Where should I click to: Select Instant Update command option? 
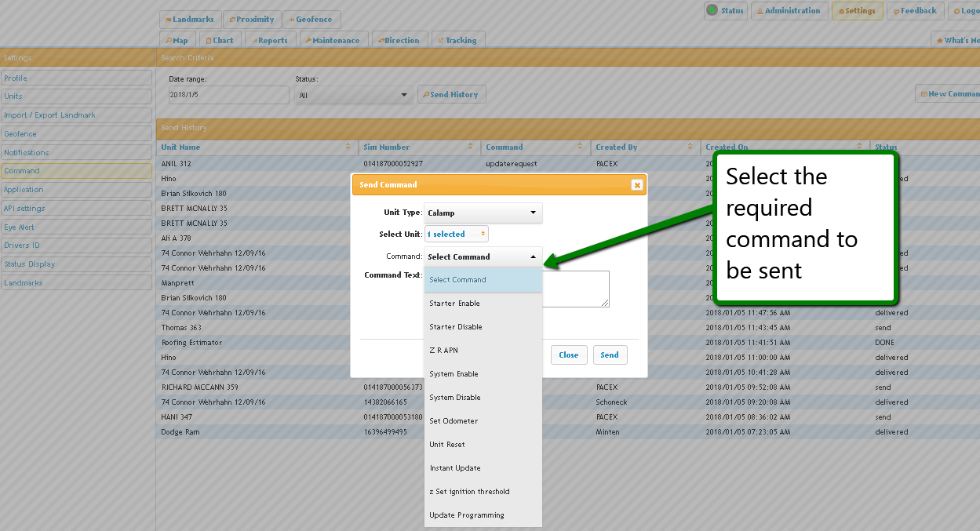(x=455, y=468)
